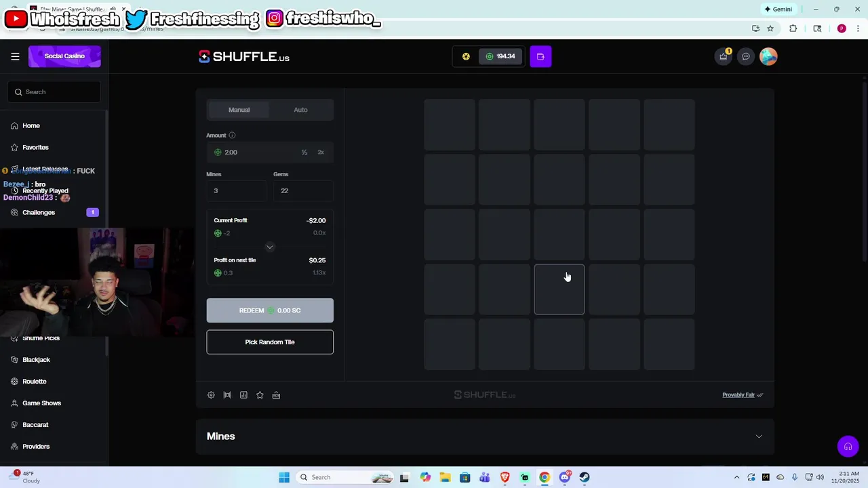868x488 pixels.
Task: Open the Mines count dropdown
Action: pos(236,191)
